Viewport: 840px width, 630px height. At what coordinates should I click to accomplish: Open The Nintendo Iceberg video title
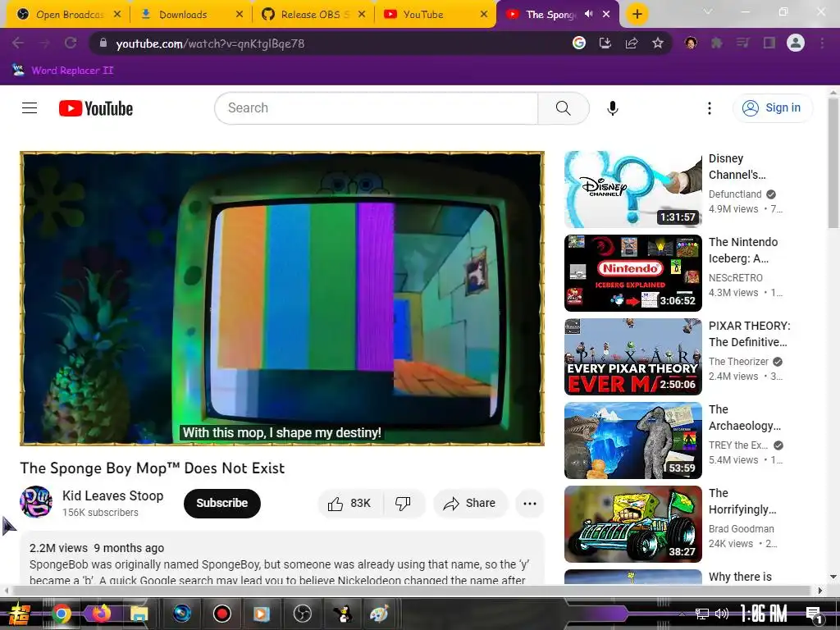coord(743,250)
